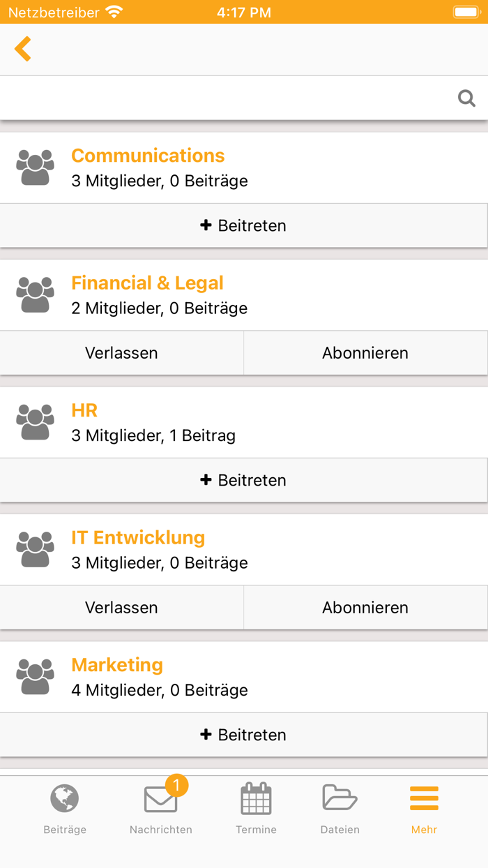This screenshot has width=488, height=868.
Task: Click the Marketing group people icon
Action: 35,678
